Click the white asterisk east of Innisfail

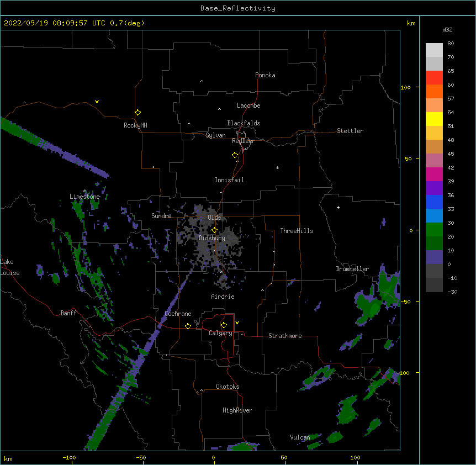tap(277, 167)
